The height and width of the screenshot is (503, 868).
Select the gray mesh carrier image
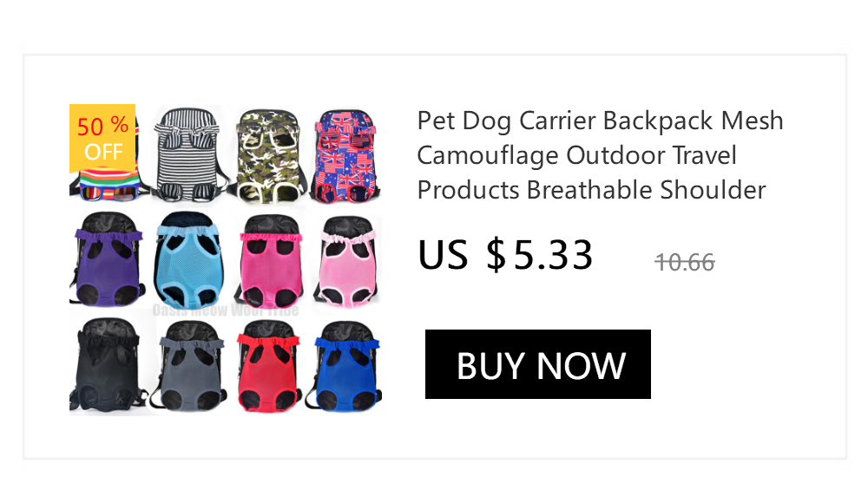click(x=190, y=365)
